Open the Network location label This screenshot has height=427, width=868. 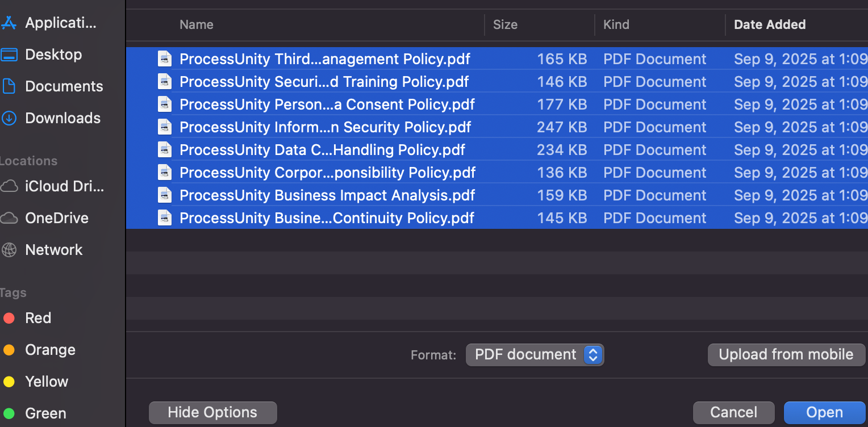click(x=54, y=250)
